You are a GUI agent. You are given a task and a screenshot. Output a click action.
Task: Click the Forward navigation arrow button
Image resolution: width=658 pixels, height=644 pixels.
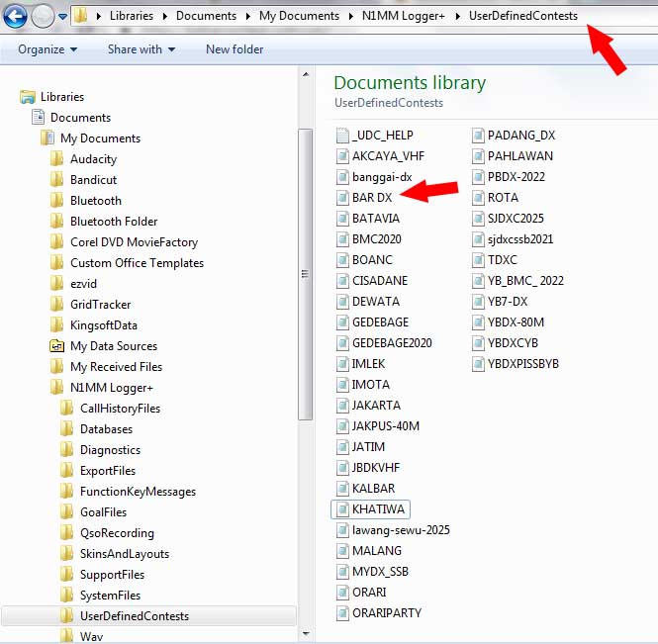[43, 16]
